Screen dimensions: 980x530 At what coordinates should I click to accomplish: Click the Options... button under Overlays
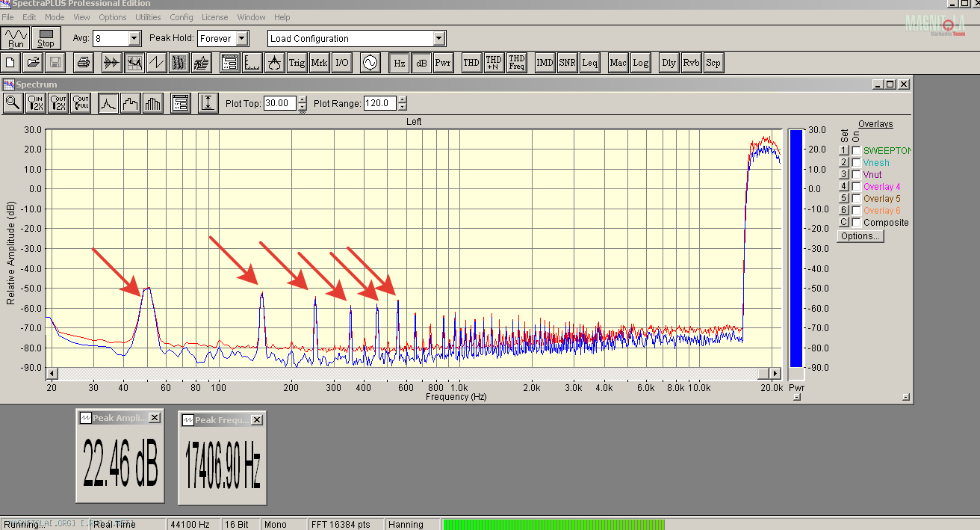click(x=860, y=236)
